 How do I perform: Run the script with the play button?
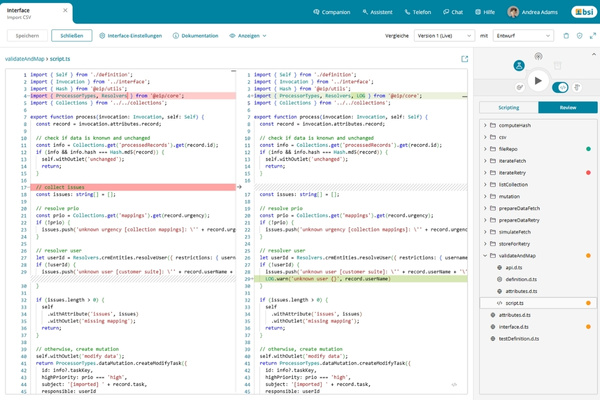click(x=538, y=81)
